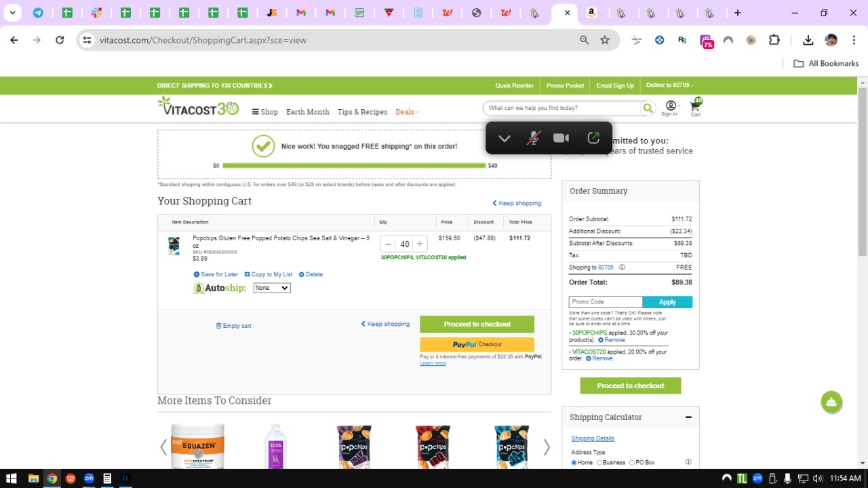Expand the Deals menu
Viewport: 868px width, 488px height.
coord(408,112)
